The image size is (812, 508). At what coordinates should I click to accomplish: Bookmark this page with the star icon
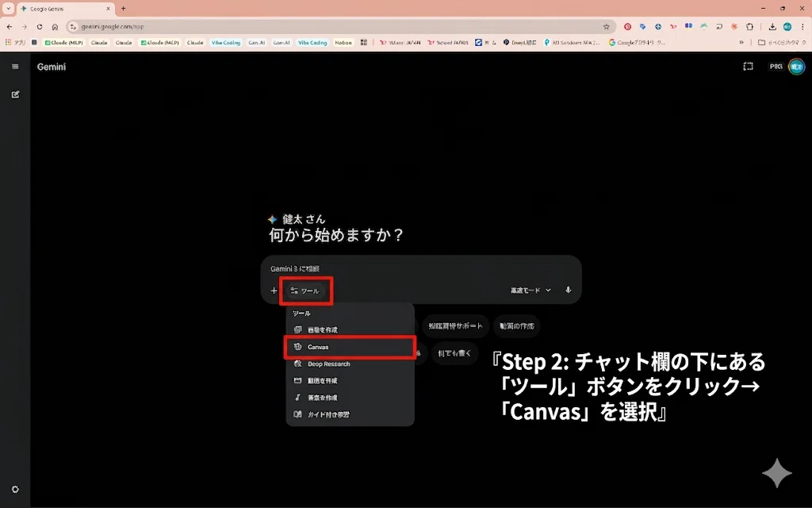(x=606, y=26)
